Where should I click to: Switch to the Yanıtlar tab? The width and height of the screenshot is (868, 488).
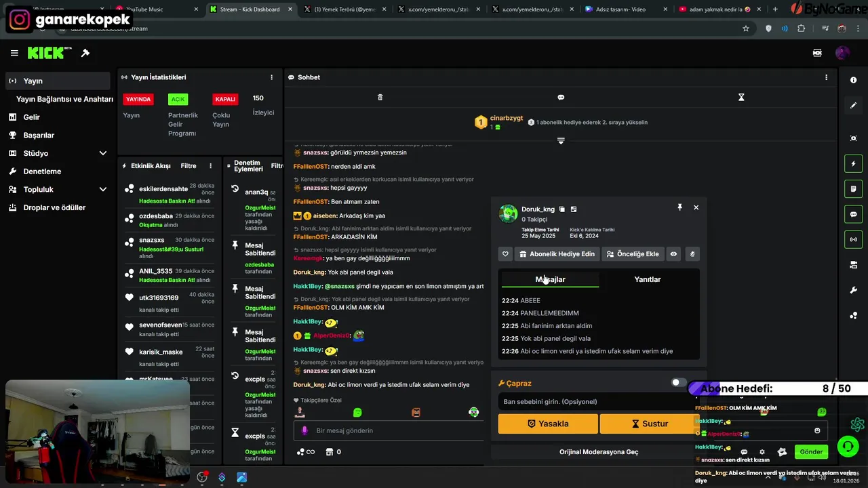coord(647,279)
